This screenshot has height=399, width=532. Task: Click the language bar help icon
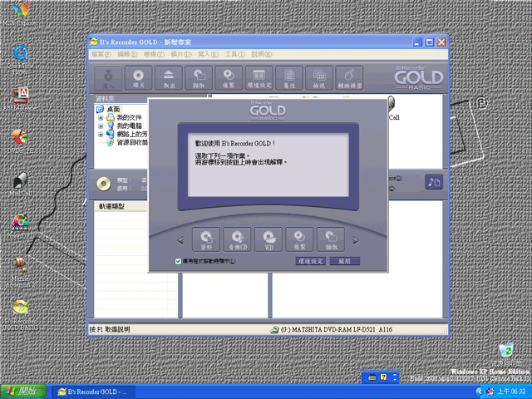(384, 377)
